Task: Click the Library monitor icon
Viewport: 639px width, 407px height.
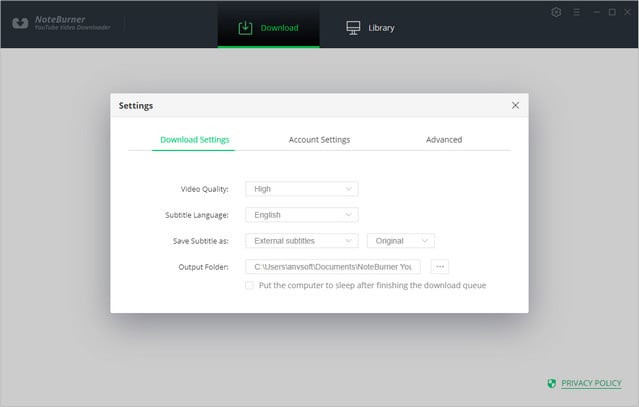Action: (x=353, y=27)
